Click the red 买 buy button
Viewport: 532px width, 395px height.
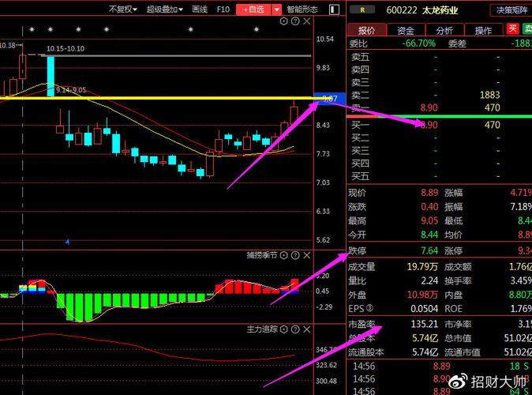(x=512, y=29)
